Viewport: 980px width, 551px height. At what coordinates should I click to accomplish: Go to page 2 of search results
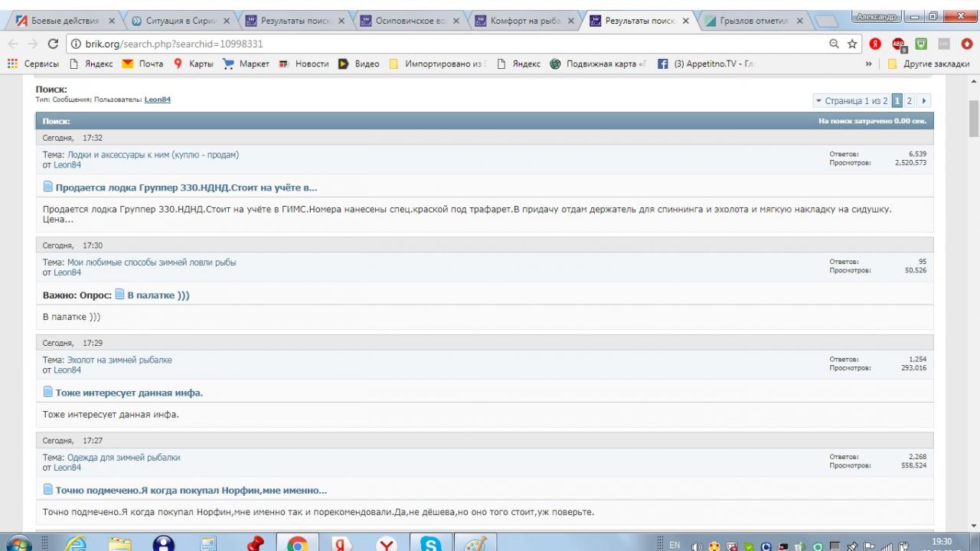909,101
